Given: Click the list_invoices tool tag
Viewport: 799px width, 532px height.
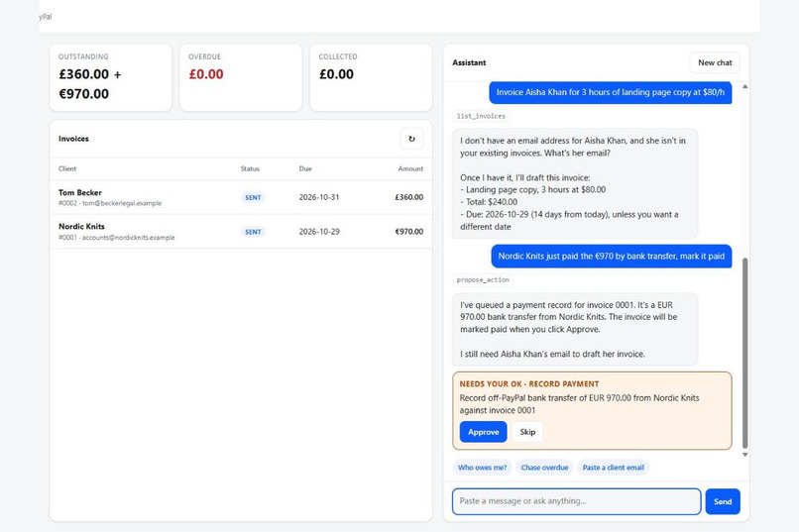Looking at the screenshot, I should (x=481, y=116).
